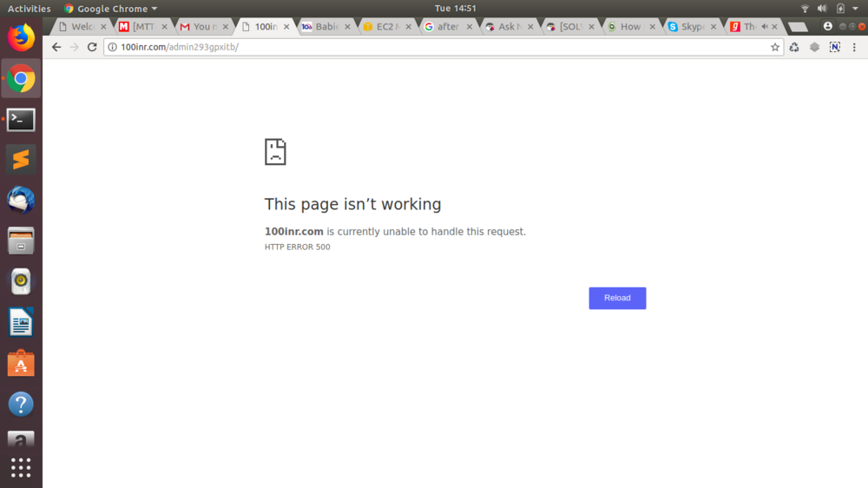Bookmark this page with the star icon
This screenshot has height=488, width=868.
point(775,47)
